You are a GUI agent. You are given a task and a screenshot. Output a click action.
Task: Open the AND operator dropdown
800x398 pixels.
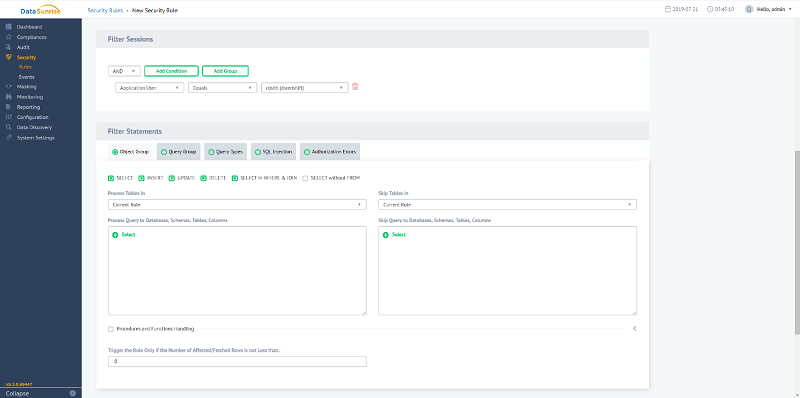tap(124, 71)
